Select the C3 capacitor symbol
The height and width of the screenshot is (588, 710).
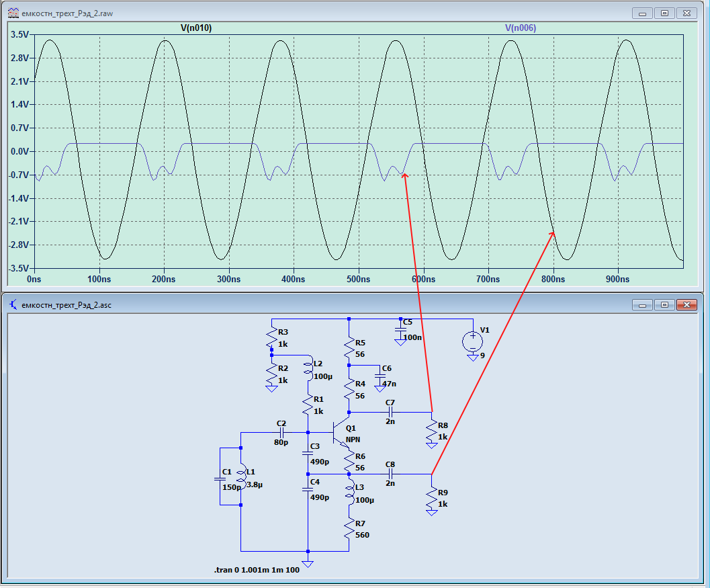pos(308,452)
